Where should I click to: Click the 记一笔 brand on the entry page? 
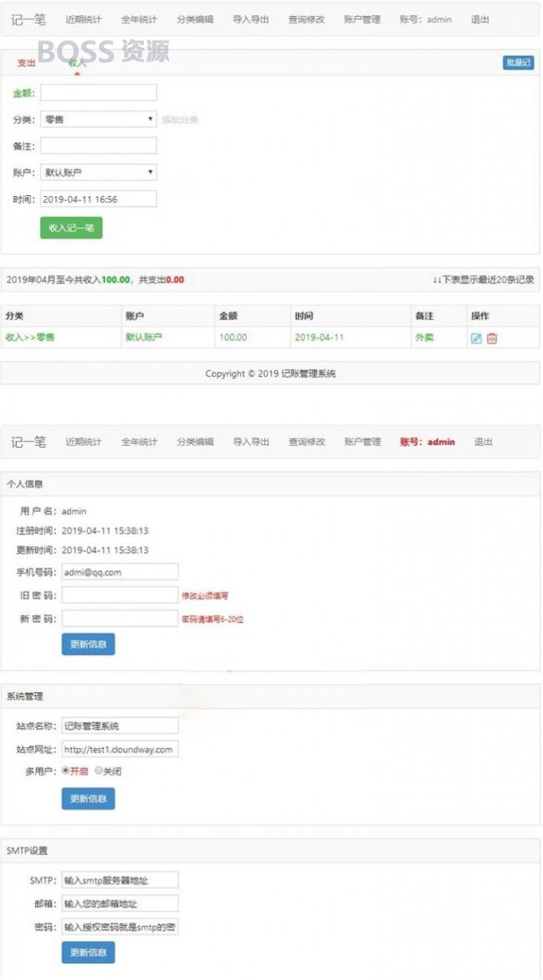(x=28, y=19)
